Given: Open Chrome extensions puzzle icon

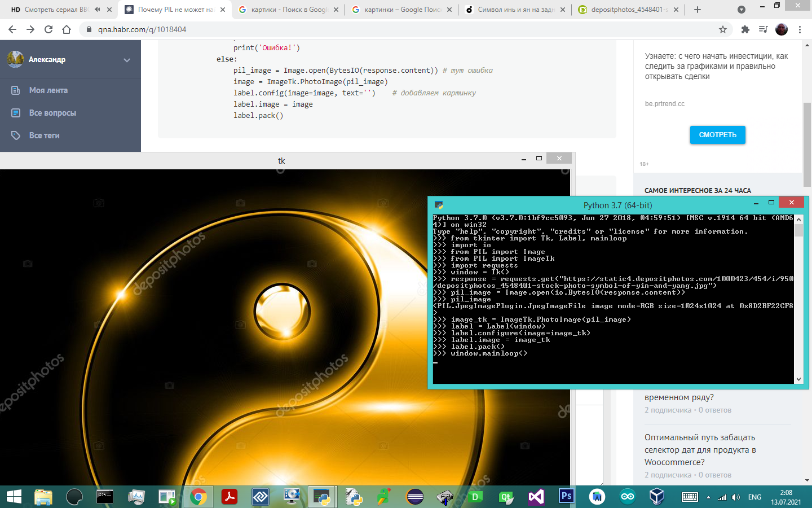Looking at the screenshot, I should 745,29.
